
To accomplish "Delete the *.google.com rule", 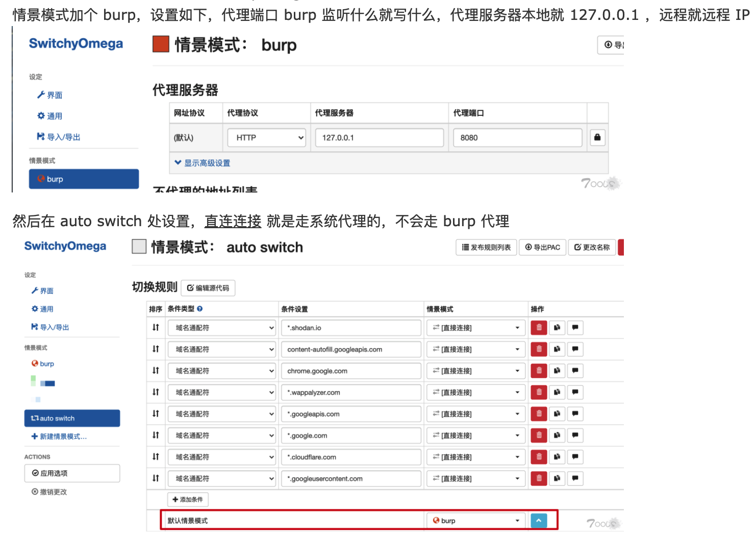I will point(539,435).
